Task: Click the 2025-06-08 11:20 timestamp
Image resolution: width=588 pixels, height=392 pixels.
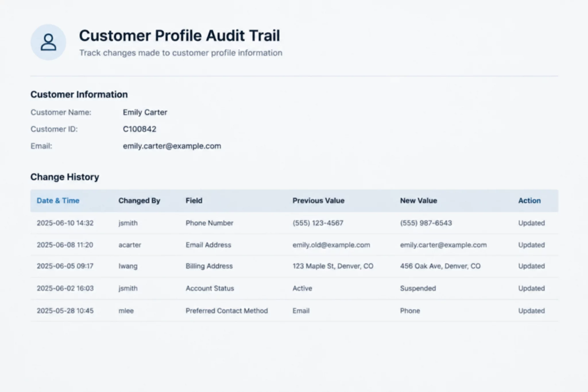Action: (65, 245)
